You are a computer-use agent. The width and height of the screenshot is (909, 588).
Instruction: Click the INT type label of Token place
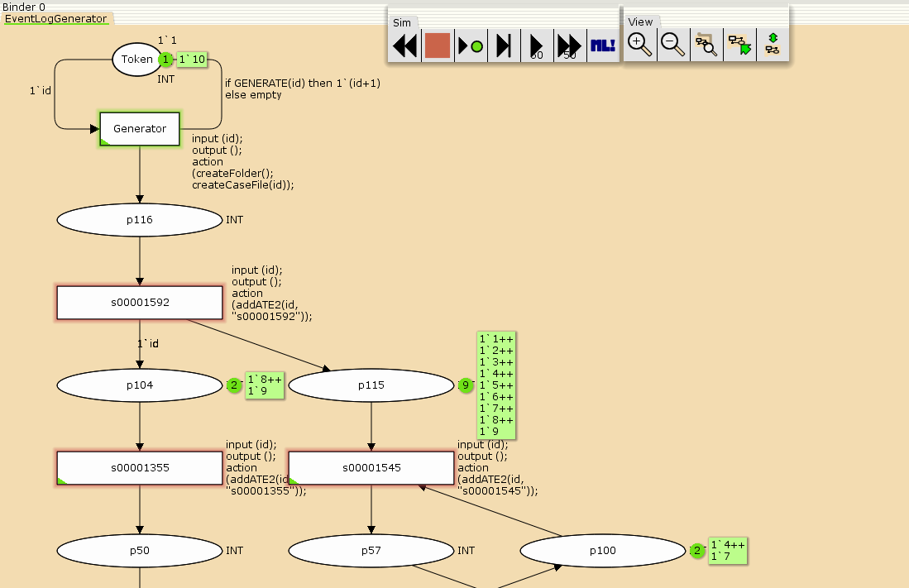pyautogui.click(x=165, y=79)
